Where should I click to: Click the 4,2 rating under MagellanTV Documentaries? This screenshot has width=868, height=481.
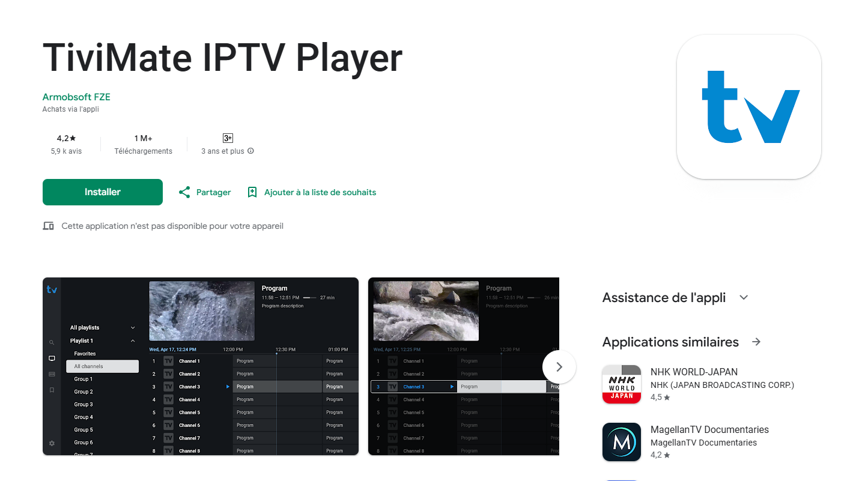click(x=660, y=455)
